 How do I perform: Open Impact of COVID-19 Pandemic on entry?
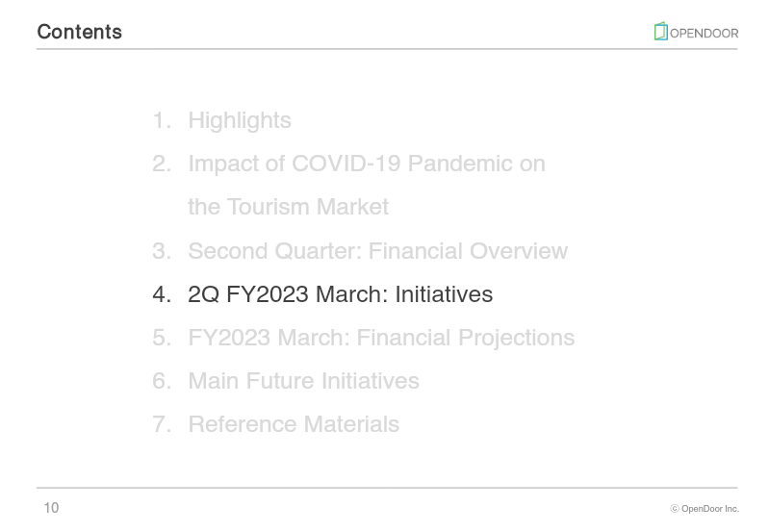[x=367, y=164]
